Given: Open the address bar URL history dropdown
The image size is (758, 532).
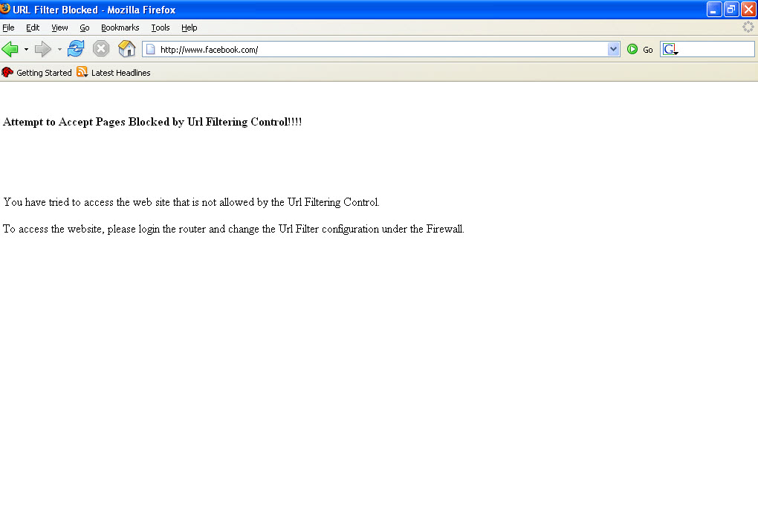Looking at the screenshot, I should (x=613, y=49).
